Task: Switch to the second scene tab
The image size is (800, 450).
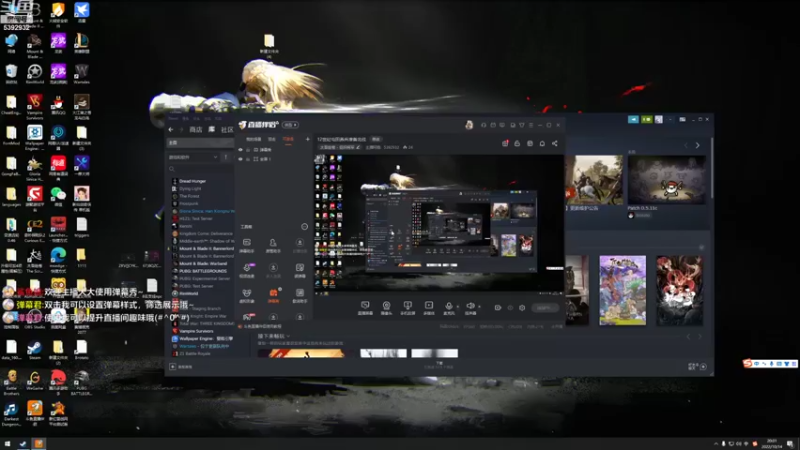Action: 272,139
